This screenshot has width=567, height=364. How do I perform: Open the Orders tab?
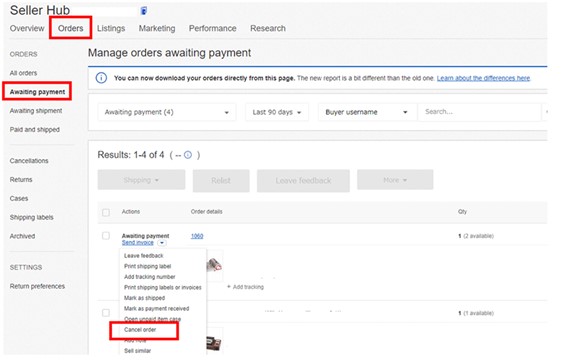click(x=71, y=28)
